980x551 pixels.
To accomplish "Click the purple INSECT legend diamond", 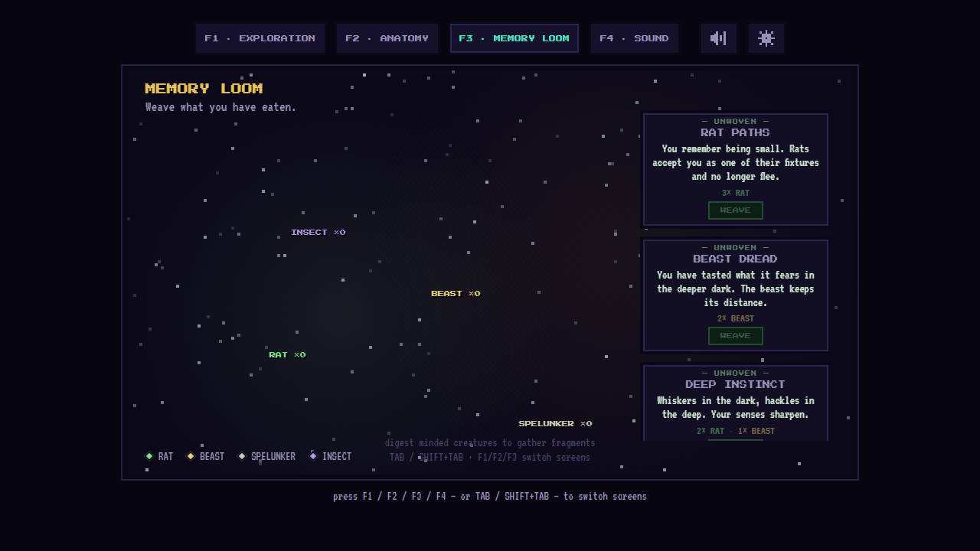I will point(313,456).
